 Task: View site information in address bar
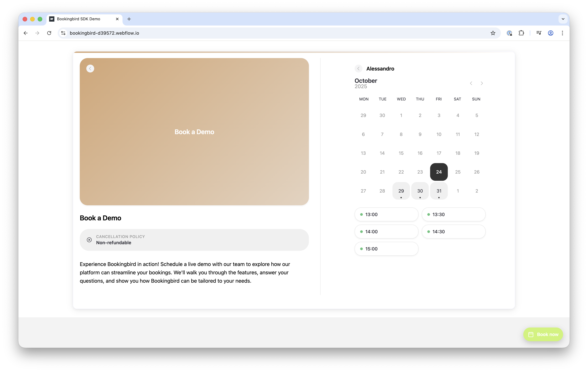63,33
